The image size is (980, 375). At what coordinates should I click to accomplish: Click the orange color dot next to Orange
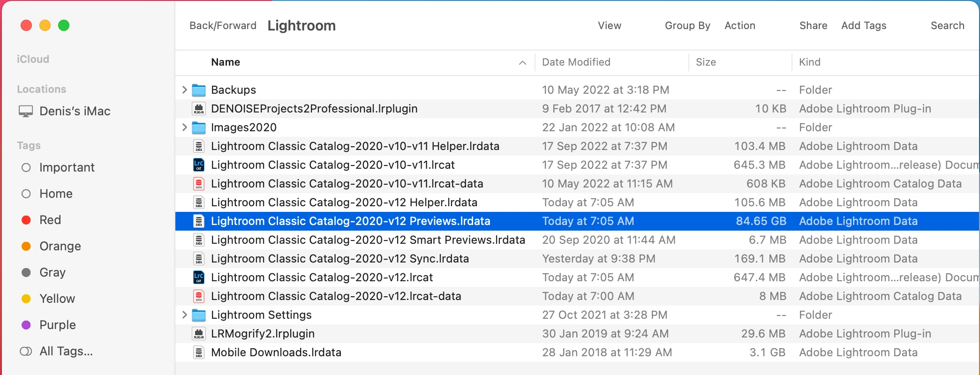click(x=26, y=247)
